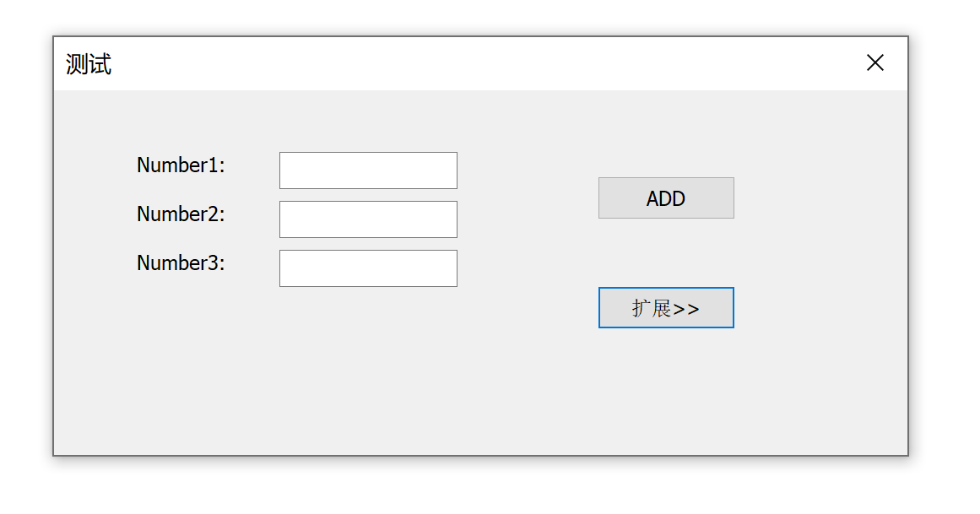Close the 测试 dialog window

[875, 62]
